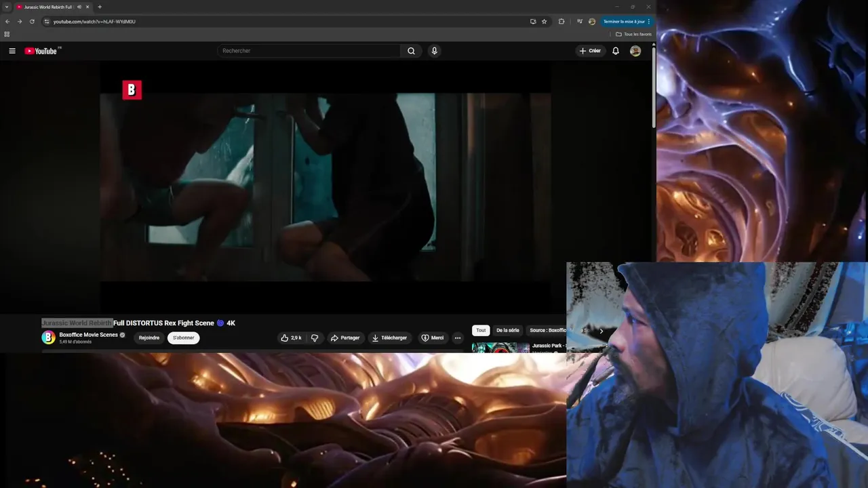Screen dimensions: 868x488
Task: Click the B channel watermark on video
Action: point(132,89)
